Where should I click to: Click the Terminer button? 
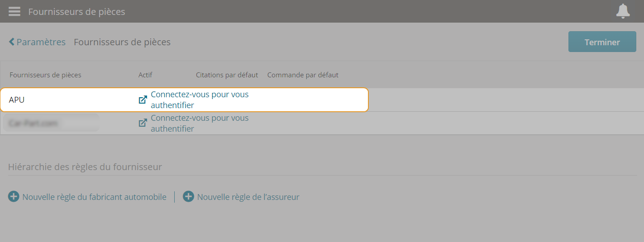(x=602, y=42)
